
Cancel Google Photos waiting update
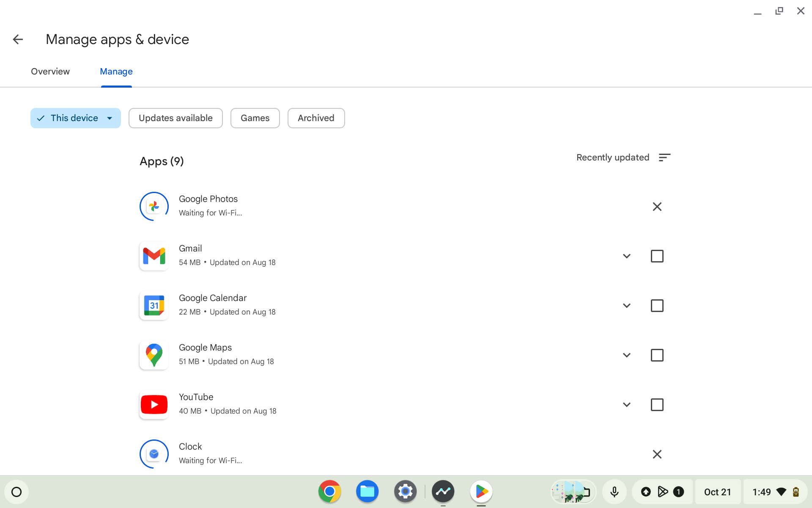pyautogui.click(x=657, y=206)
